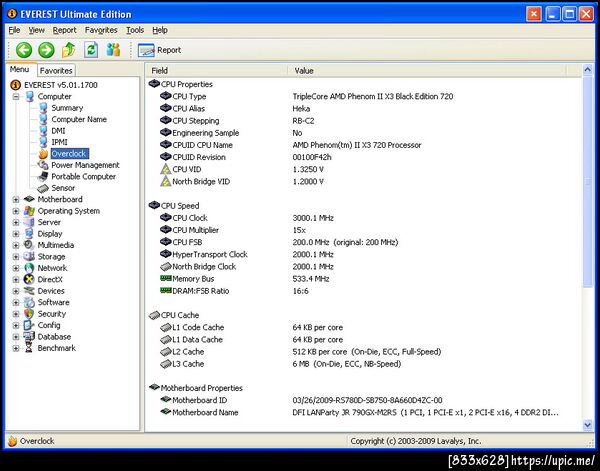Select Power Management tree item
600x471 pixels.
coord(85,165)
